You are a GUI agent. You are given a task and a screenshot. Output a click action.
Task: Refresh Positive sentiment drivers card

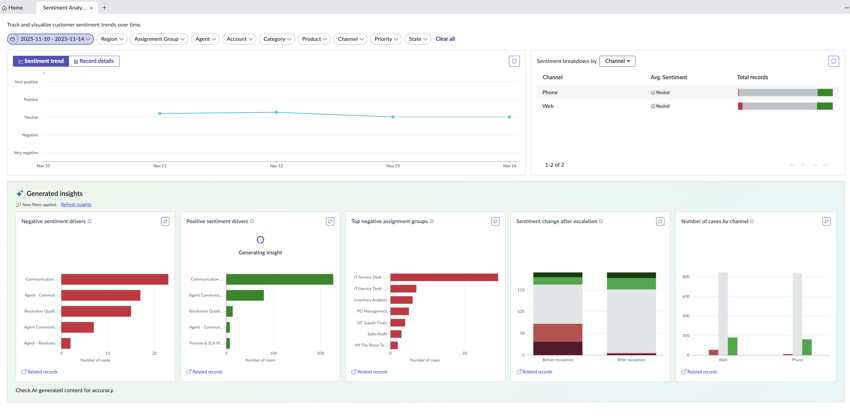(330, 221)
